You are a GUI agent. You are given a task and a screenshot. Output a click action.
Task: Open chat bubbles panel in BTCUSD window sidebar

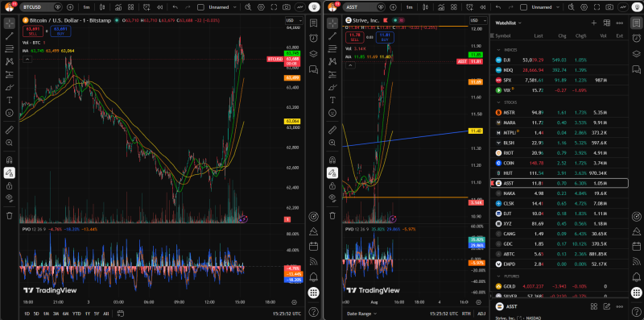tap(313, 69)
